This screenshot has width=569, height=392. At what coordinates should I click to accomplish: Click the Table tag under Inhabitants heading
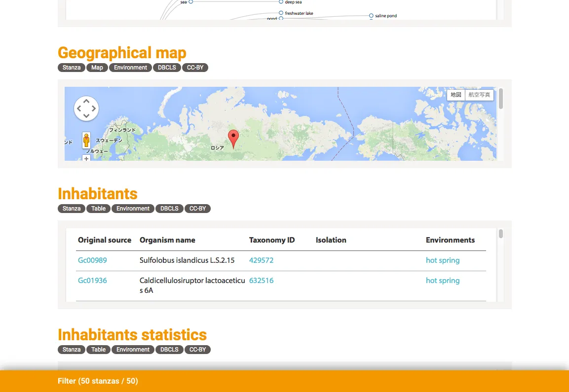click(98, 209)
